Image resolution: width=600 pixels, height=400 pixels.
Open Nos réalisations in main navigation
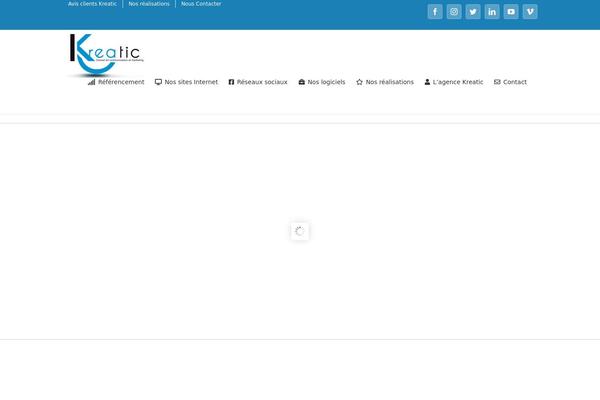pos(385,82)
